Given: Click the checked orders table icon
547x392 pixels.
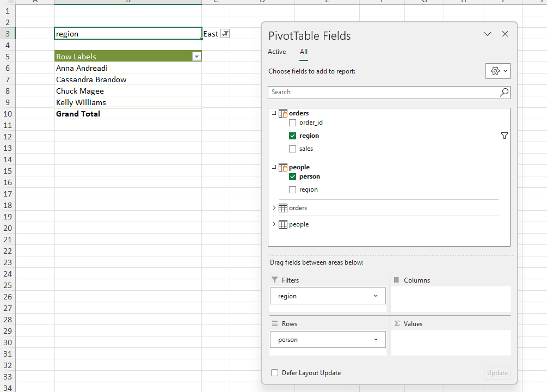Looking at the screenshot, I should (x=283, y=113).
